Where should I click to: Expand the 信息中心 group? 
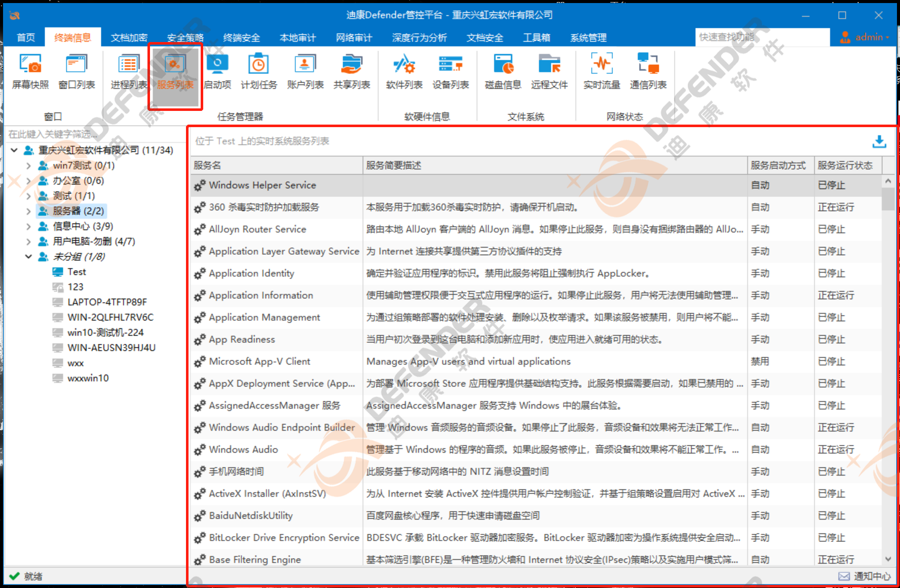pos(29,226)
